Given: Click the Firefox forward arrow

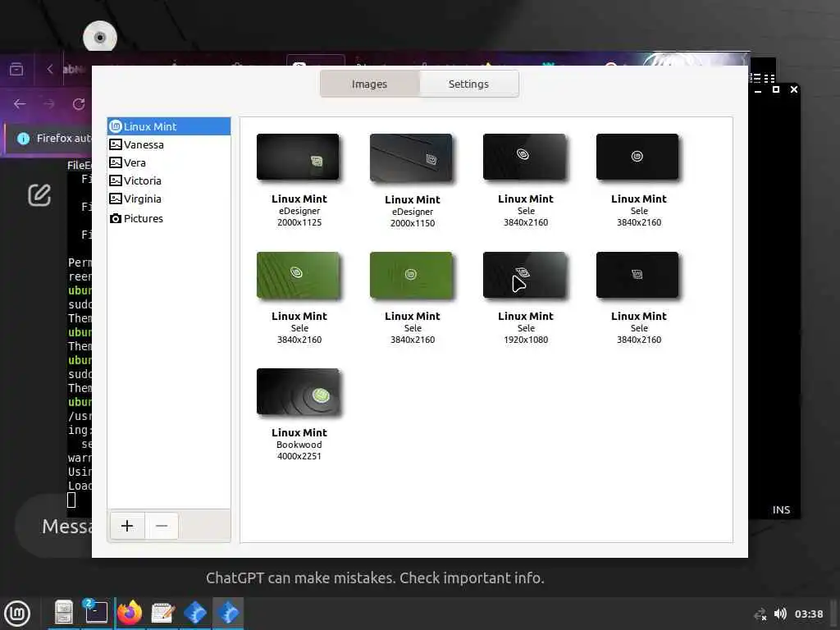Looking at the screenshot, I should [49, 104].
